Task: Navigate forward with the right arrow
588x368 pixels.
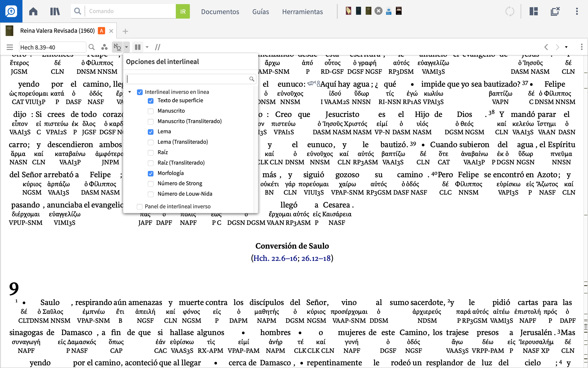Action: point(557,47)
